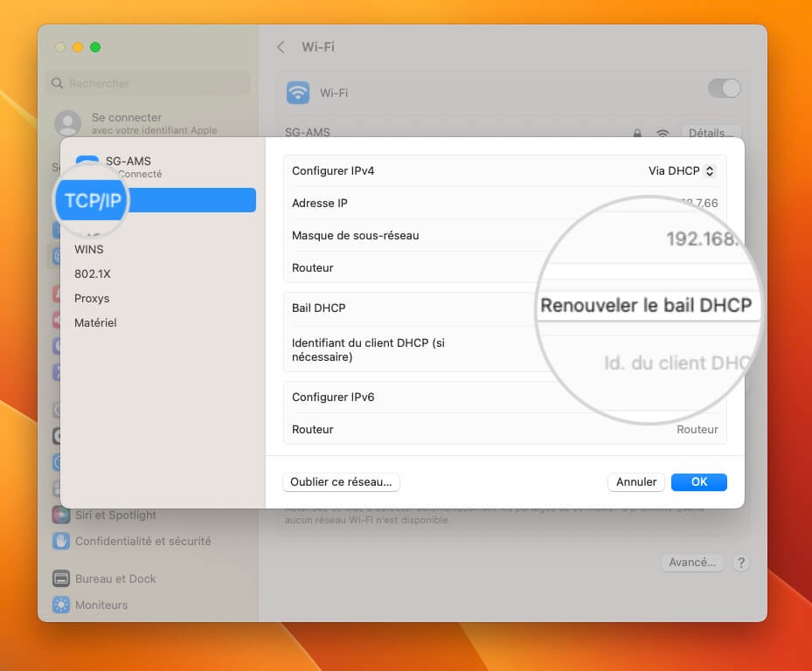
Task: Click the Configurer IPv6 label
Action: [333, 398]
